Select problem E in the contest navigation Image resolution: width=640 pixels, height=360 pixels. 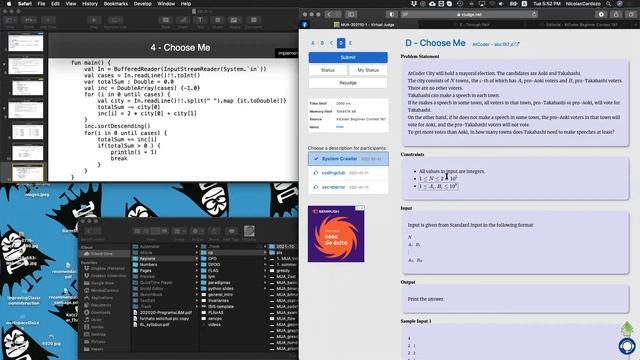(350, 43)
